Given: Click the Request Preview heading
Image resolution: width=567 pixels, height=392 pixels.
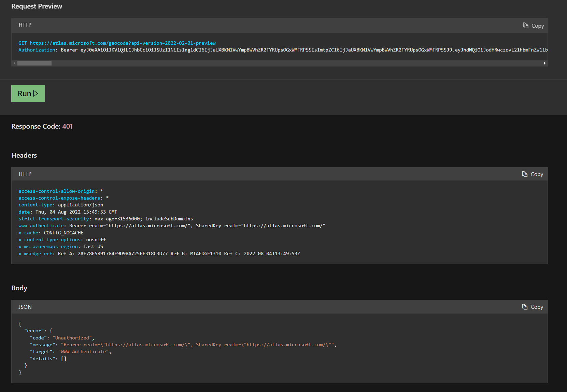Looking at the screenshot, I should click(x=37, y=6).
